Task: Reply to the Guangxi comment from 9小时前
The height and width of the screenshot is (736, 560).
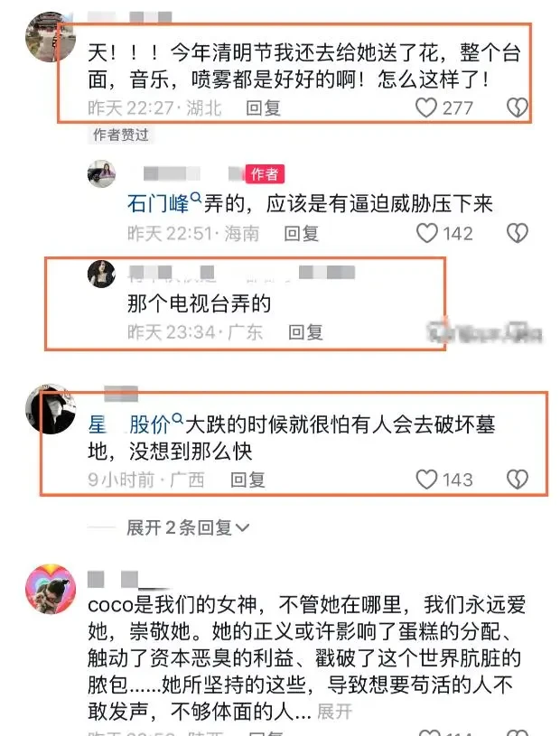Action: click(247, 480)
